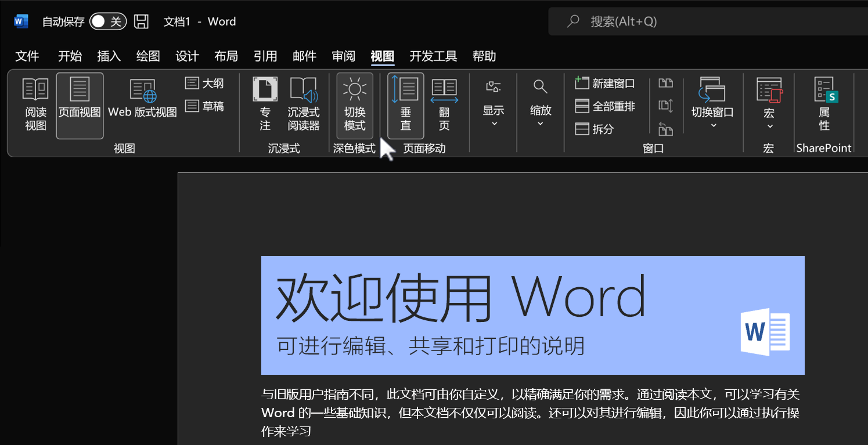868x445 pixels.
Task: Click the Save disk icon
Action: pos(141,21)
